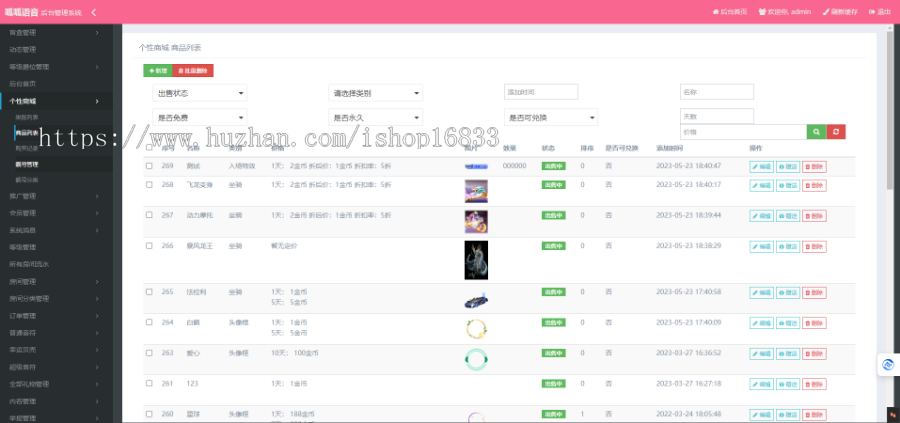Open 后台首页 in the sidebar

(55, 84)
